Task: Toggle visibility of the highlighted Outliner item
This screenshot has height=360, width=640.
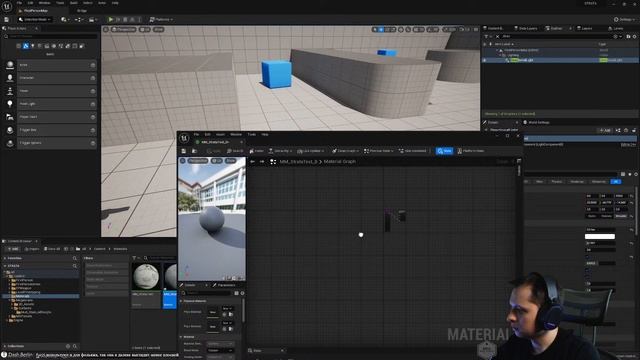Action: (x=485, y=60)
